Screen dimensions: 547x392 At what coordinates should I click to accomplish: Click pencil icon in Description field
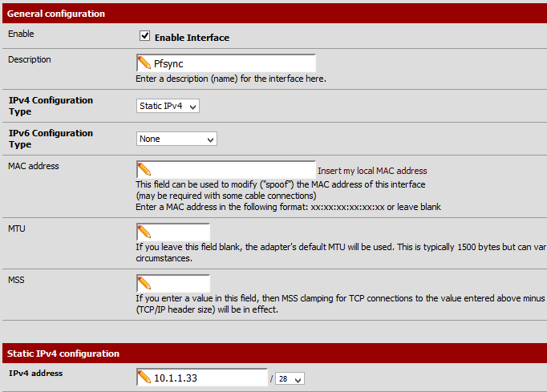point(144,63)
